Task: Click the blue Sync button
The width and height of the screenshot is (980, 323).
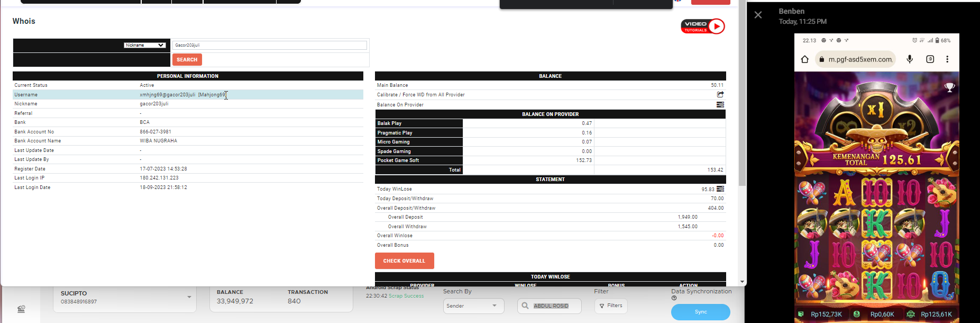Action: pos(701,312)
